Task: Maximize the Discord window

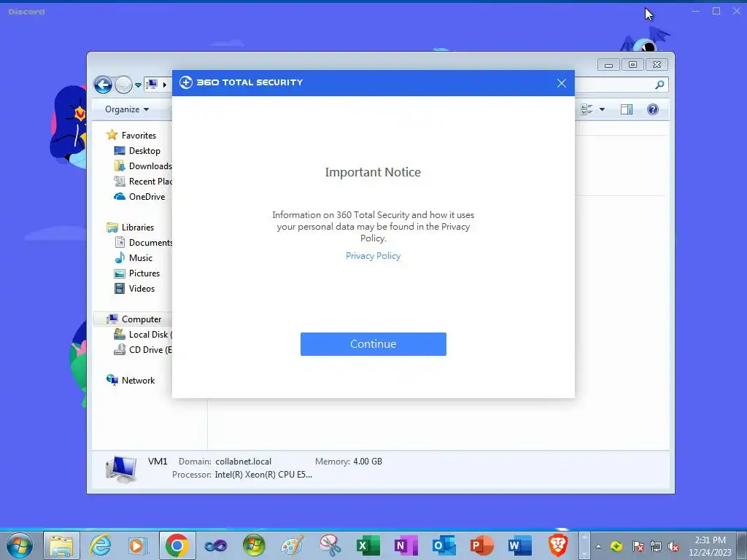Action: pyautogui.click(x=716, y=11)
